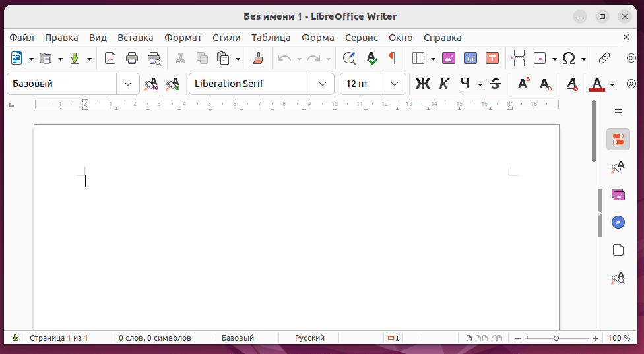Select Clone Formatting paintbrush
The width and height of the screenshot is (644, 354).
(258, 58)
